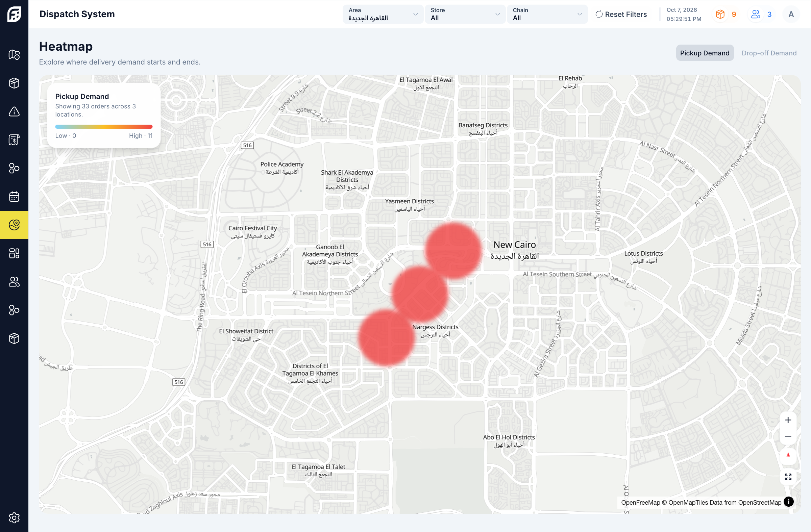
Task: Click the demand color gradient legend bar
Action: point(104,127)
